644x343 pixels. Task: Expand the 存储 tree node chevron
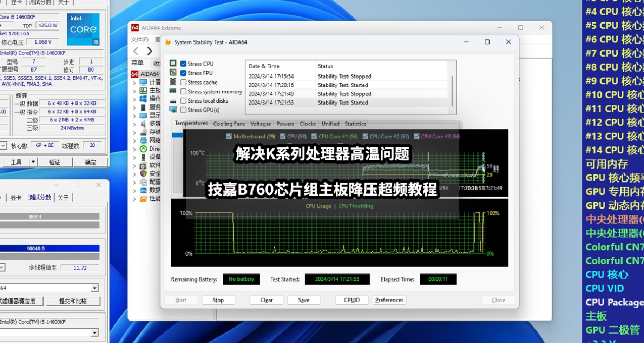(x=134, y=132)
